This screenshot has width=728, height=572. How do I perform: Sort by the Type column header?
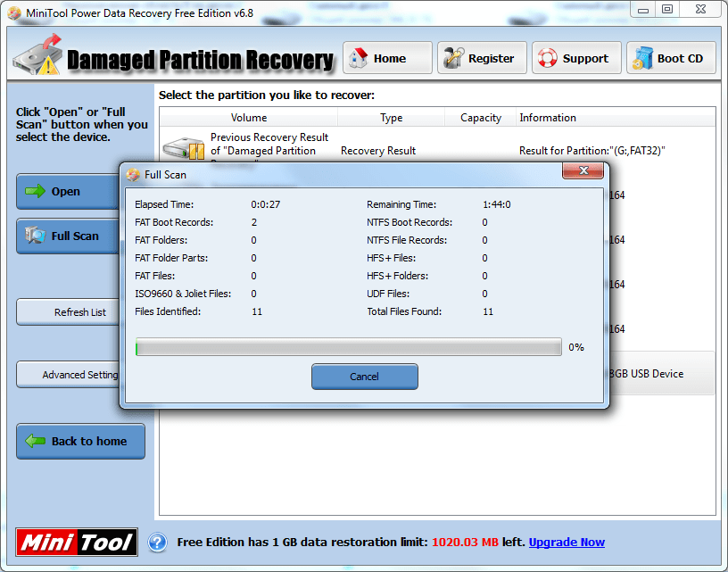pyautogui.click(x=391, y=118)
